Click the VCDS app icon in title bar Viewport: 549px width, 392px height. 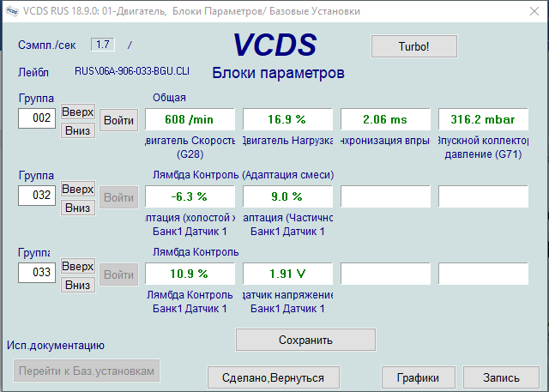pyautogui.click(x=12, y=11)
